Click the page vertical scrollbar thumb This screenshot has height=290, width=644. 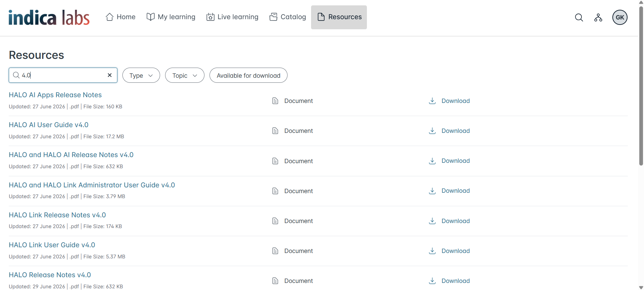[x=641, y=86]
